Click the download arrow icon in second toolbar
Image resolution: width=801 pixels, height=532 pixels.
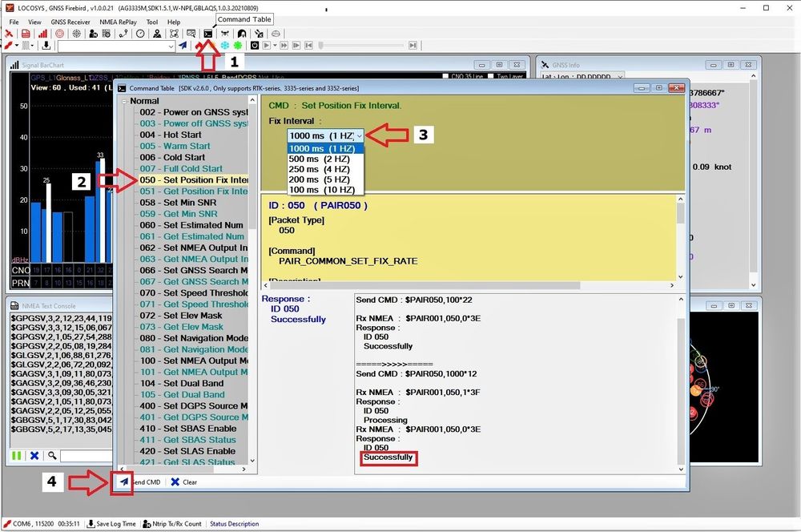tap(46, 46)
